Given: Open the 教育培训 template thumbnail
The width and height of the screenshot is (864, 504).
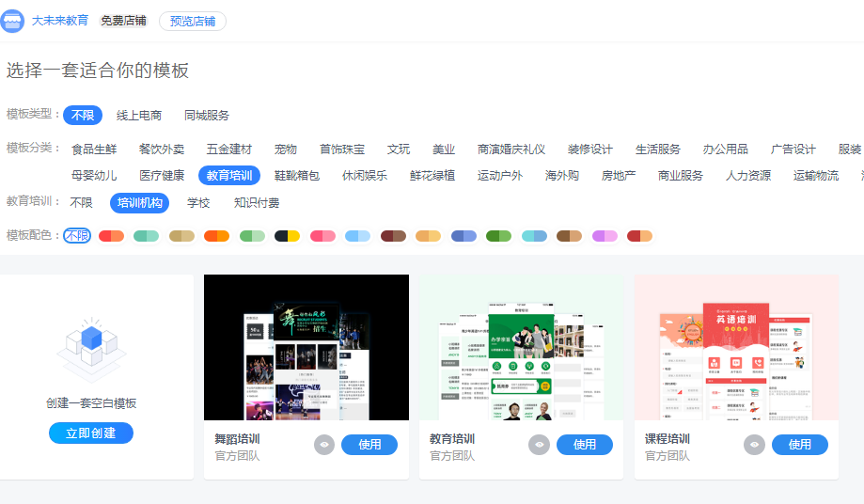Looking at the screenshot, I should click(521, 347).
